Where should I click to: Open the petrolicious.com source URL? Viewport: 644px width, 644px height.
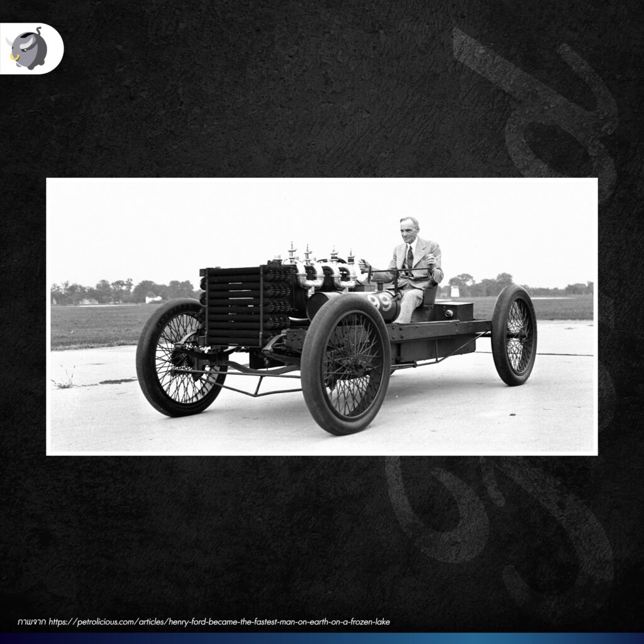(x=219, y=622)
